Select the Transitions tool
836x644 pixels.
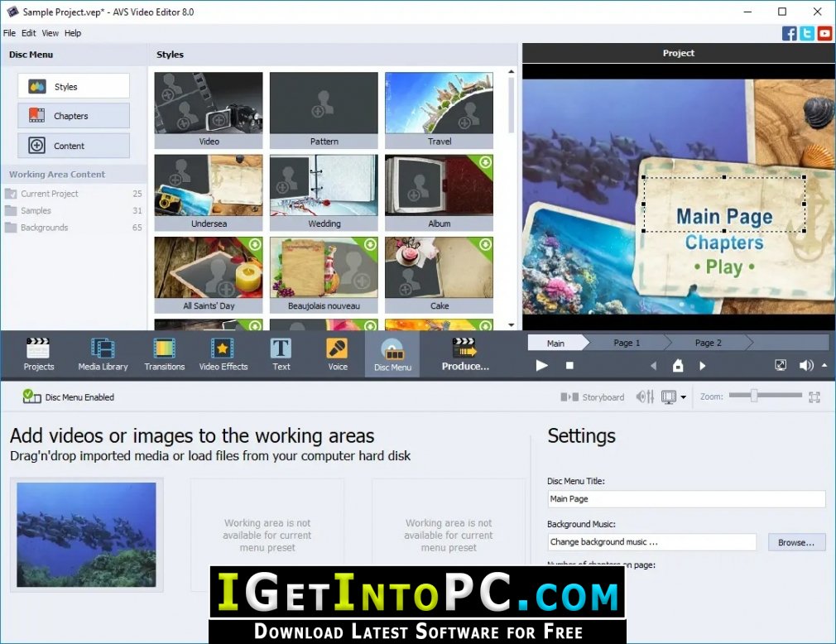(x=164, y=354)
